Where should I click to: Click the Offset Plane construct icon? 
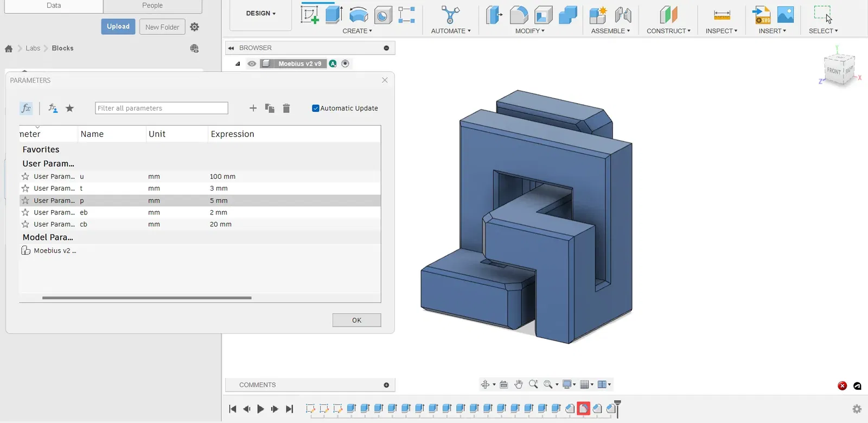click(x=668, y=15)
